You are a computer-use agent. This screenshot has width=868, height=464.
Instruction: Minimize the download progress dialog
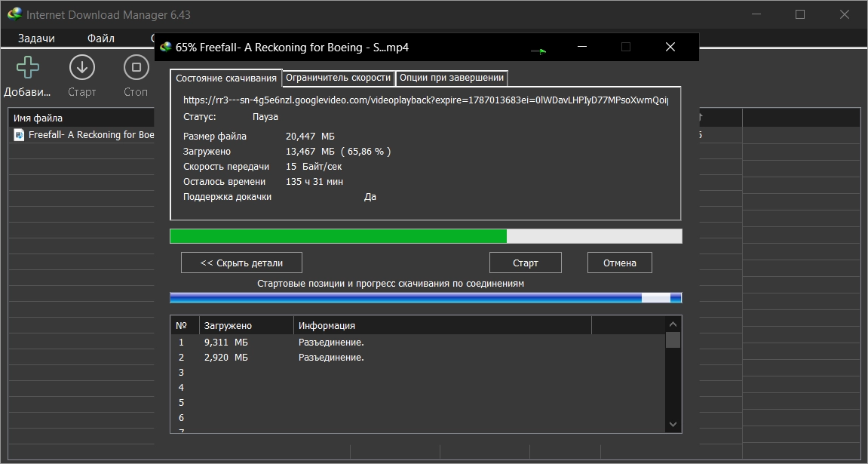[581, 47]
